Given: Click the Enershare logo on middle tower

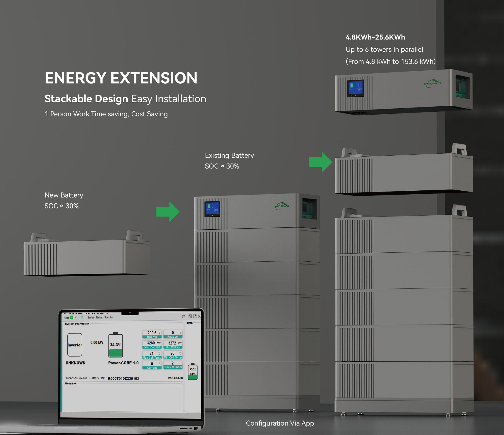Looking at the screenshot, I should tap(281, 206).
